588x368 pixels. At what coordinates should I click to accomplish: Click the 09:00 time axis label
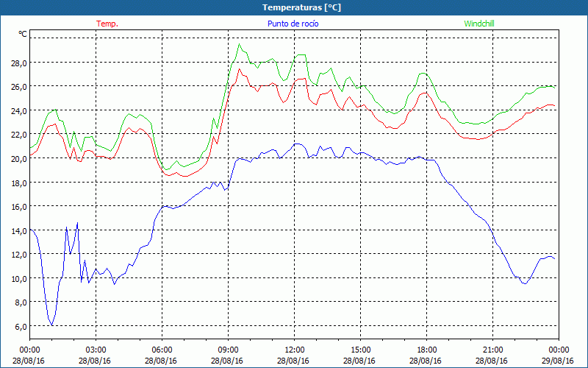tap(228, 350)
